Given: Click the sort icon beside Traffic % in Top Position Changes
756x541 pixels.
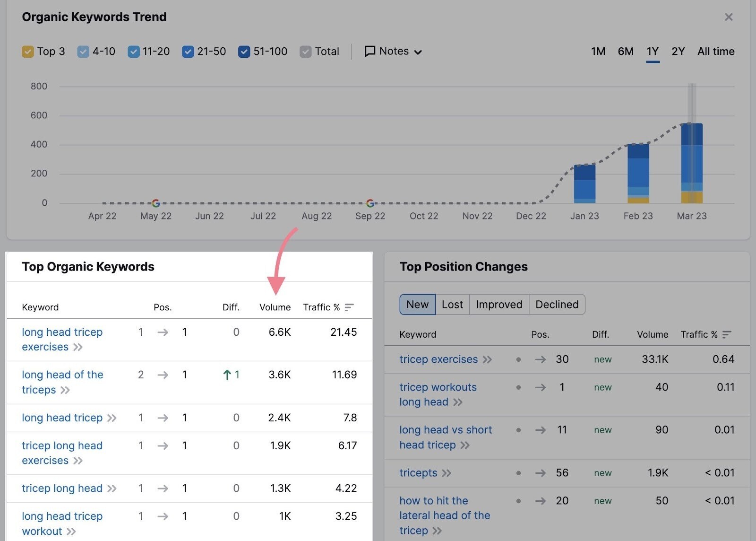Looking at the screenshot, I should [726, 334].
